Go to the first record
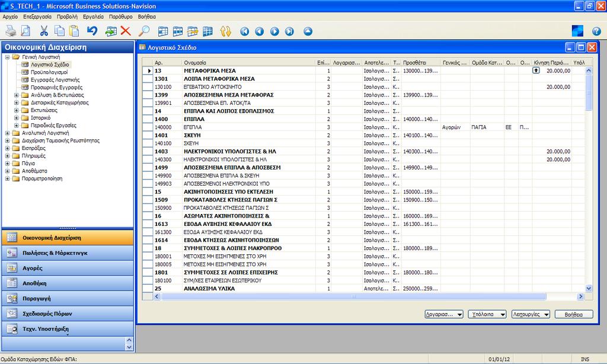The width and height of the screenshot is (607, 364). tap(245, 31)
